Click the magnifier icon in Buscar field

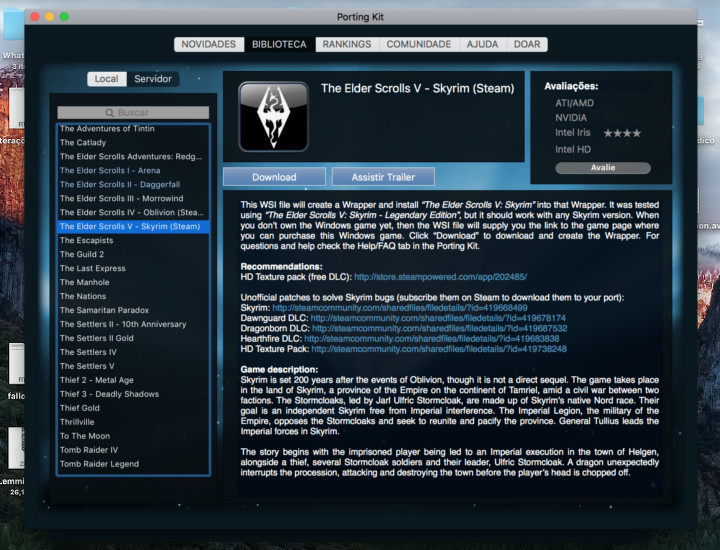click(x=110, y=113)
